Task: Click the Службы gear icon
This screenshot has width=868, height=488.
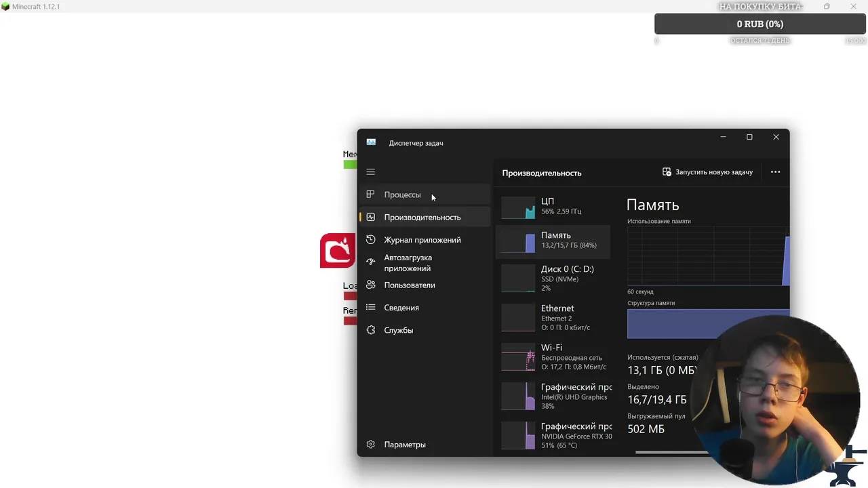Action: click(x=370, y=330)
